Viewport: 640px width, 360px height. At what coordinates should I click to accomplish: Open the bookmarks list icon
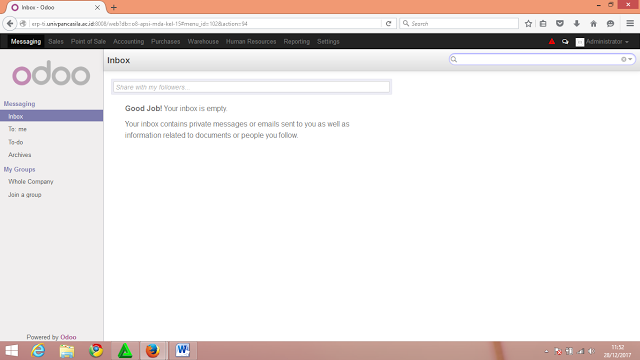coord(543,24)
